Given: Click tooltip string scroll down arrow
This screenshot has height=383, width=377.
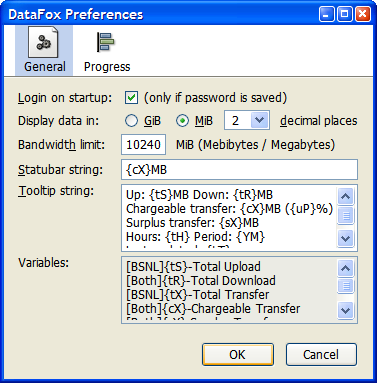Looking at the screenshot, I should [346, 238].
